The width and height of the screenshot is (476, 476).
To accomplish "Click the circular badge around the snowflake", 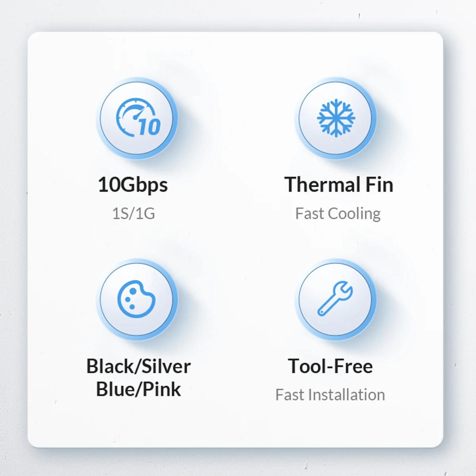I will (336, 118).
